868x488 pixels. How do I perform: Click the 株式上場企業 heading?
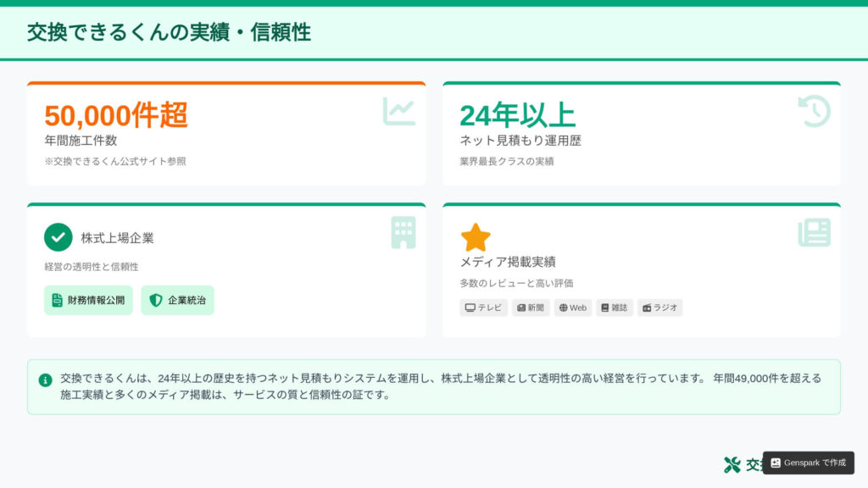117,238
